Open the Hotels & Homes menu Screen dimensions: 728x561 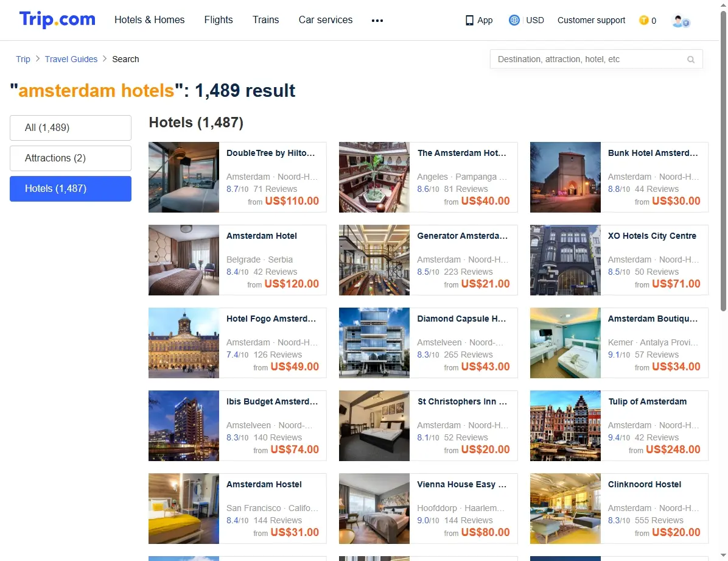pos(150,20)
